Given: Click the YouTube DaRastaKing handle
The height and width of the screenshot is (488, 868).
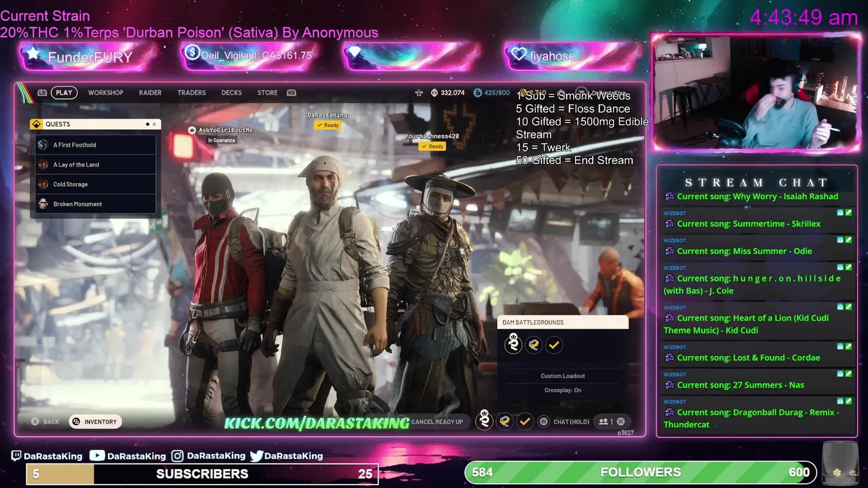Looking at the screenshot, I should 129,456.
